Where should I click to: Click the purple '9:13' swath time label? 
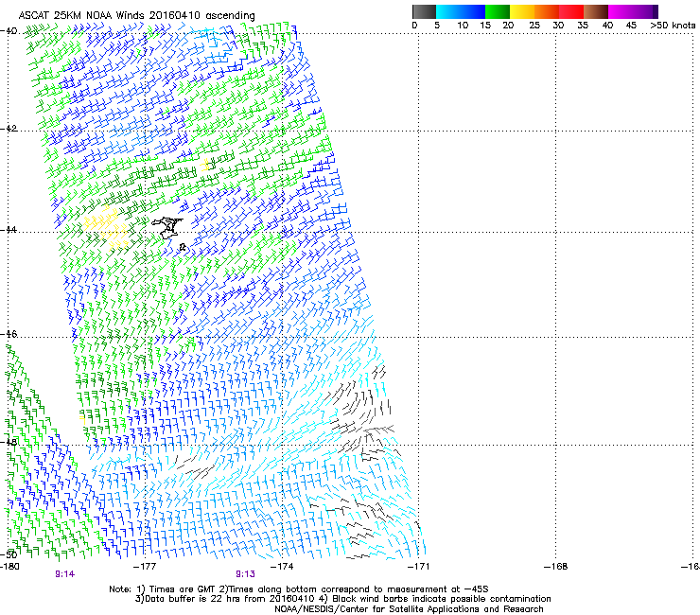point(246,574)
